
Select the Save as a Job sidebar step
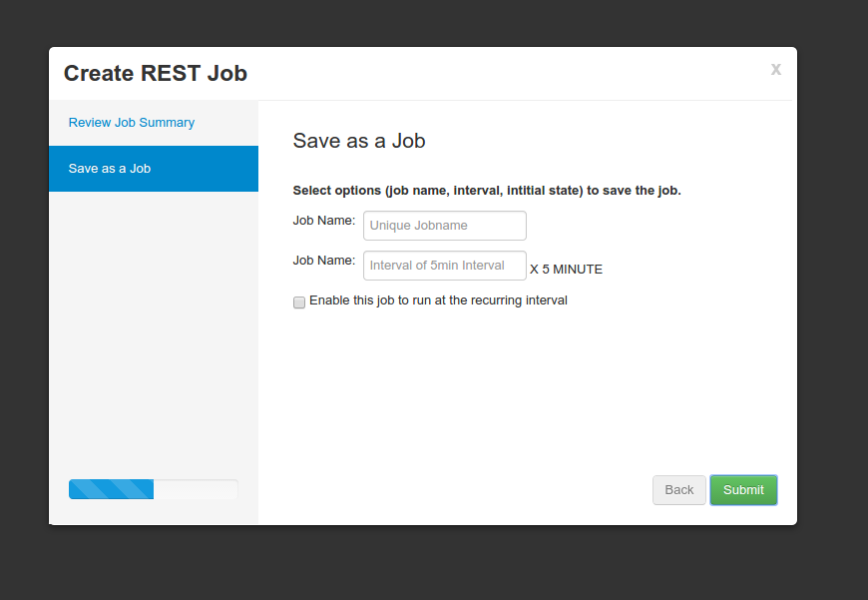click(154, 169)
